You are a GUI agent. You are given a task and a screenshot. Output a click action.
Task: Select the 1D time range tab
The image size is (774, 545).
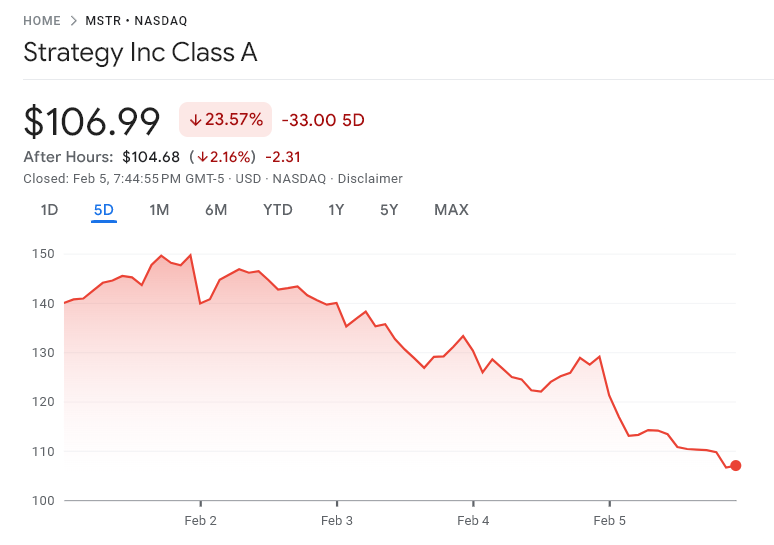[49, 210]
